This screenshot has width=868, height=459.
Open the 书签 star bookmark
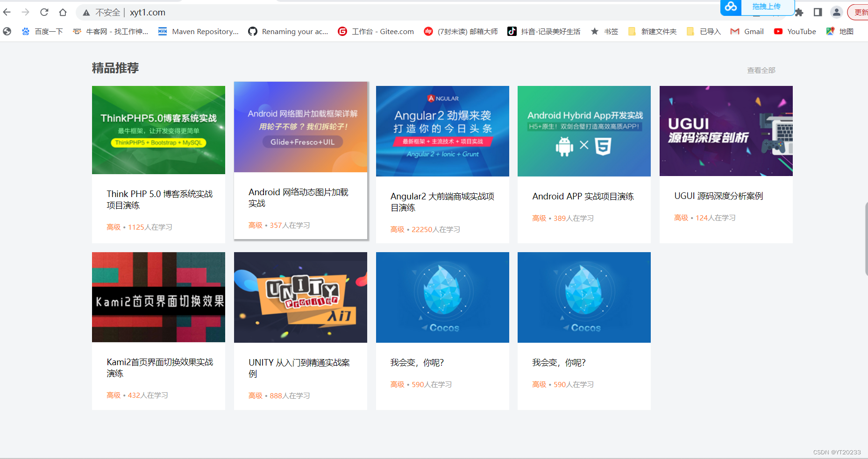point(604,31)
